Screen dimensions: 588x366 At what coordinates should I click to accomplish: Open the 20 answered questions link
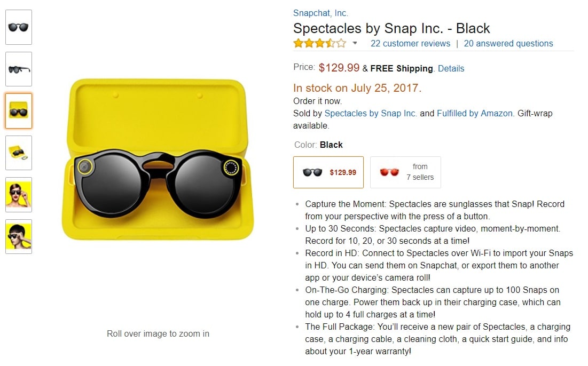(508, 44)
